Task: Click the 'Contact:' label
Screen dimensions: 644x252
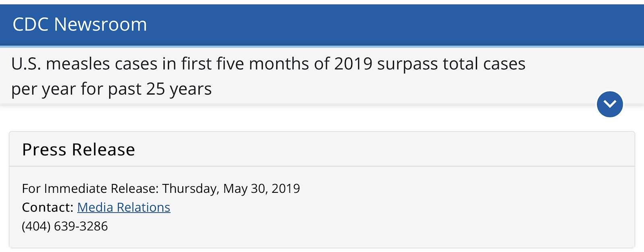Action: (x=47, y=207)
